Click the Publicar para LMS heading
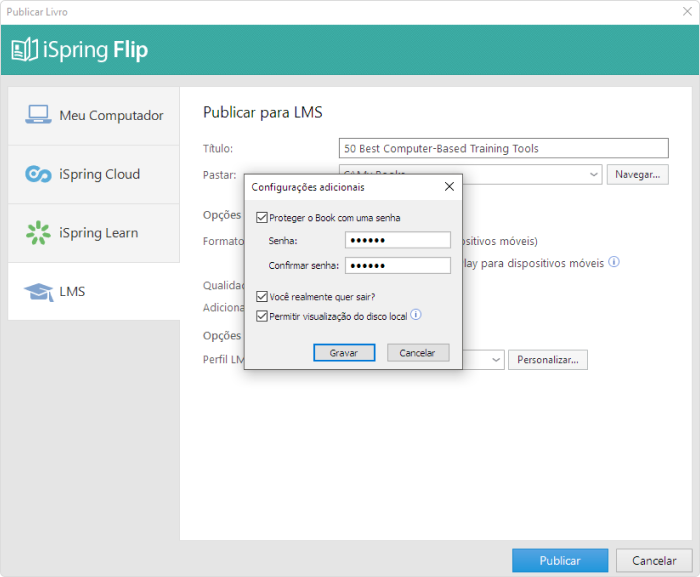 click(x=262, y=112)
